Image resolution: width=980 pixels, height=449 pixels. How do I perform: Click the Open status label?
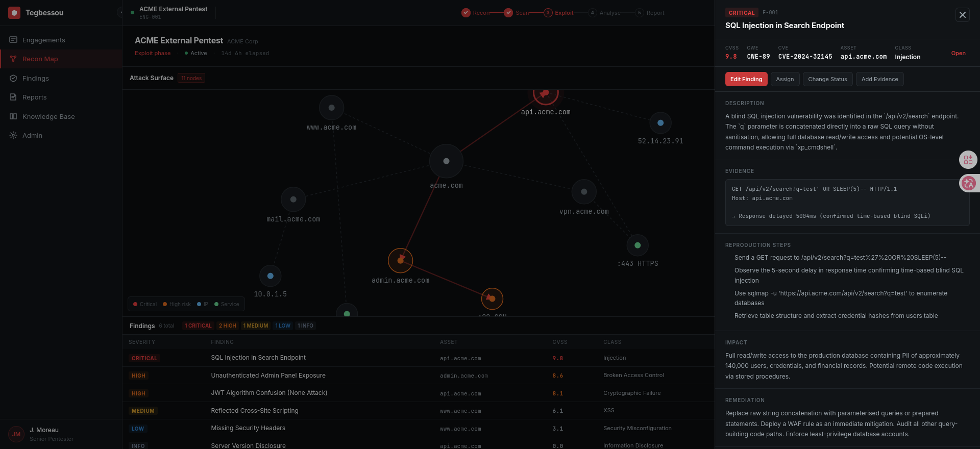click(958, 53)
